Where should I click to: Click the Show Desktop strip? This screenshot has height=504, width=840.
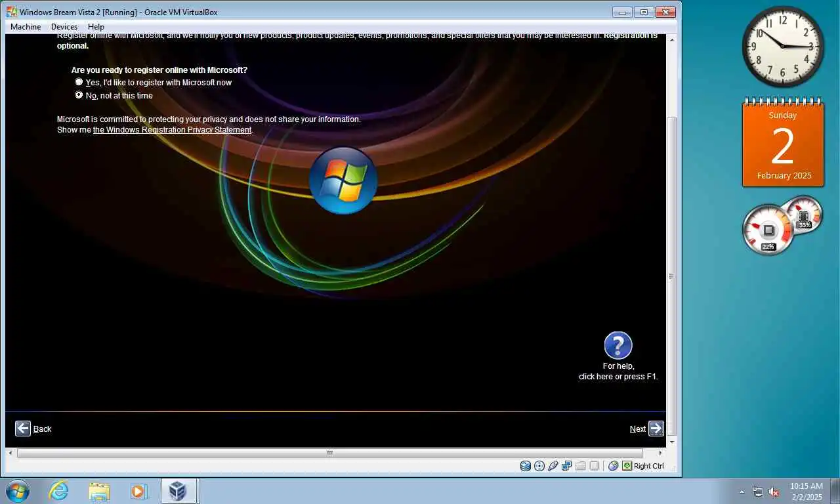pos(835,491)
